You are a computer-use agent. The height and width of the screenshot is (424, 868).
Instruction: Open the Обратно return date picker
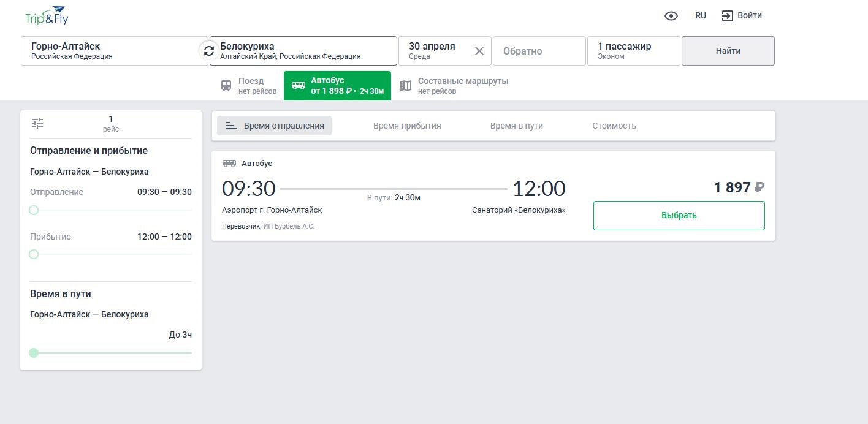(539, 51)
